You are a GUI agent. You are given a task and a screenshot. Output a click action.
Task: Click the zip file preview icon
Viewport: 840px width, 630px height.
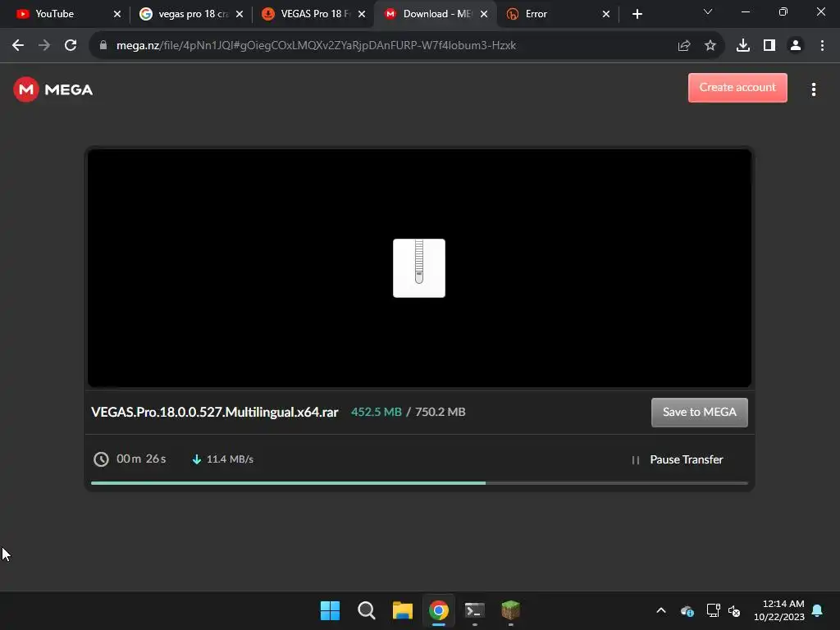pos(419,268)
